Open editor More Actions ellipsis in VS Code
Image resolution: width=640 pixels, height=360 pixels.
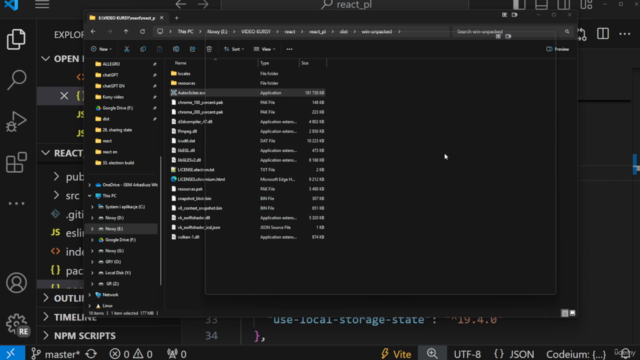click(624, 34)
